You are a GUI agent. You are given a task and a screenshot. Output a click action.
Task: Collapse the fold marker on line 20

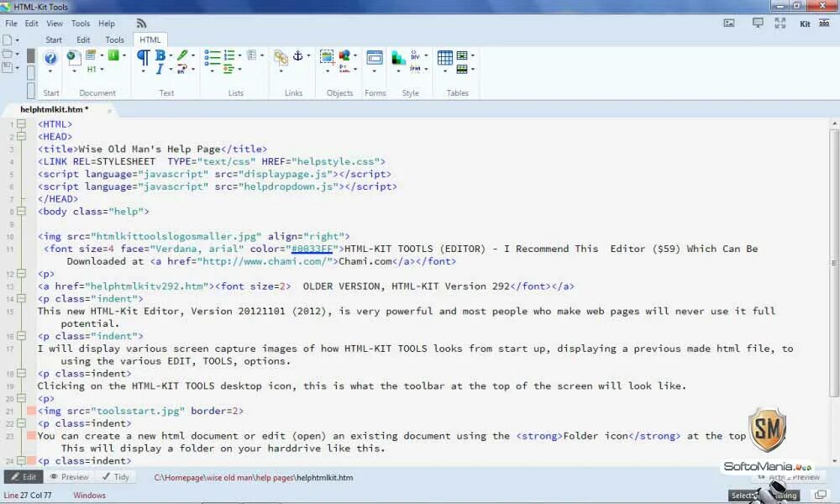pos(22,398)
